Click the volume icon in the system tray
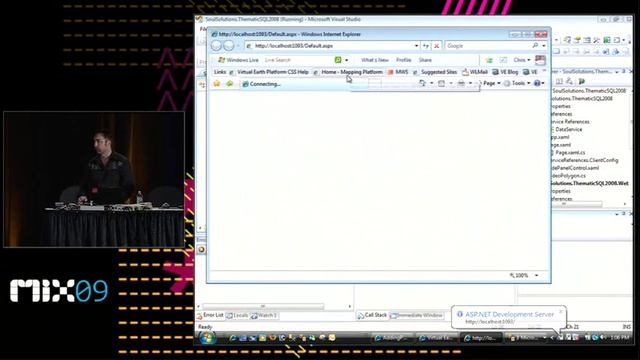This screenshot has height=360, width=640. point(603,337)
